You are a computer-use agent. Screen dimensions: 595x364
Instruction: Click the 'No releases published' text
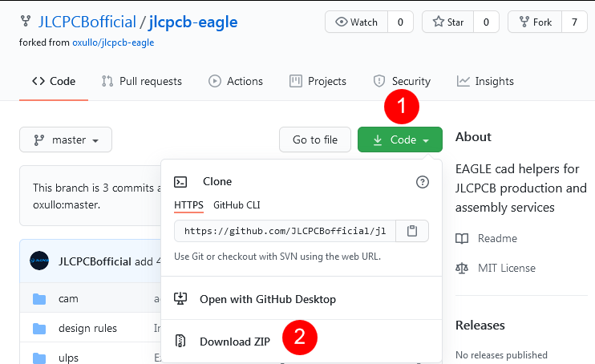point(501,355)
